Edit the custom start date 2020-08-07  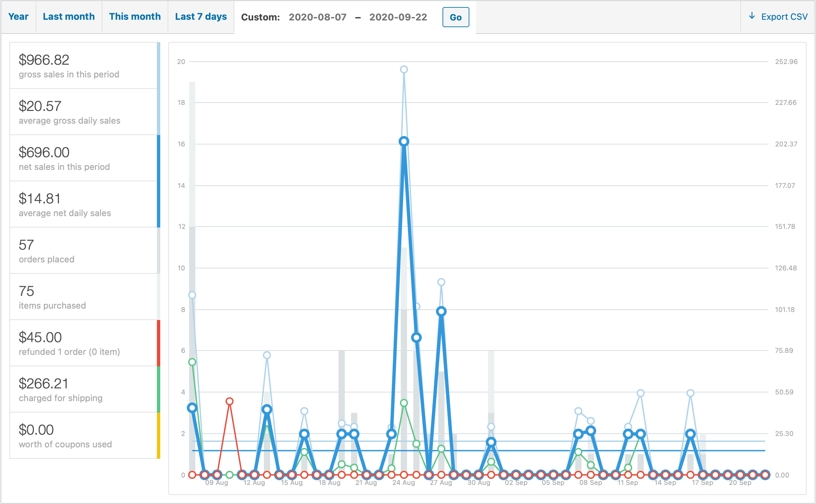pos(317,17)
